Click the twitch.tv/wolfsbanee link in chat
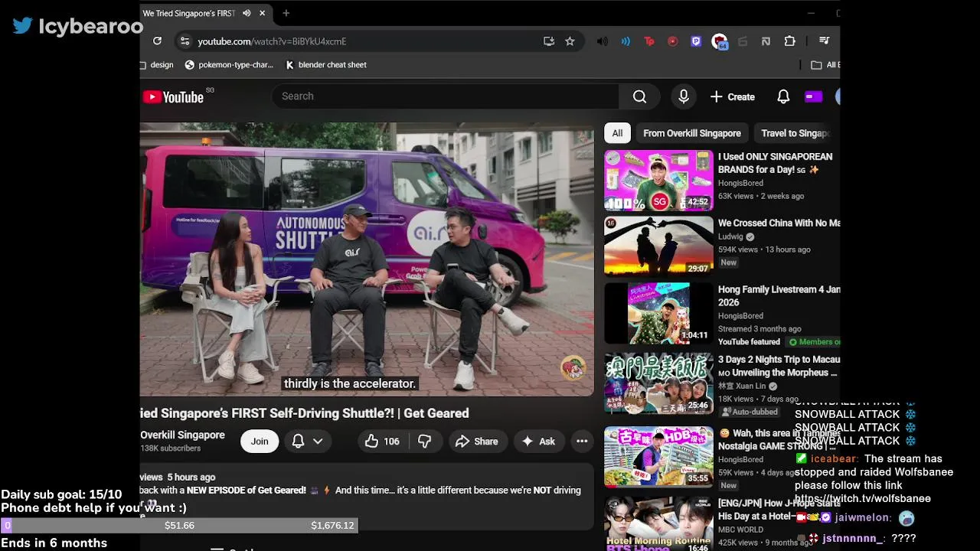 (862, 499)
